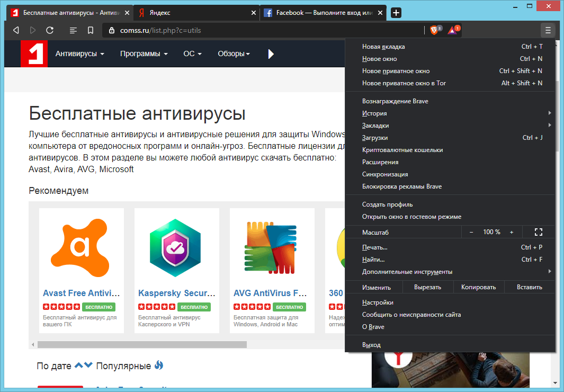Open Расширения from the menu
564x392 pixels.
[x=450, y=162]
